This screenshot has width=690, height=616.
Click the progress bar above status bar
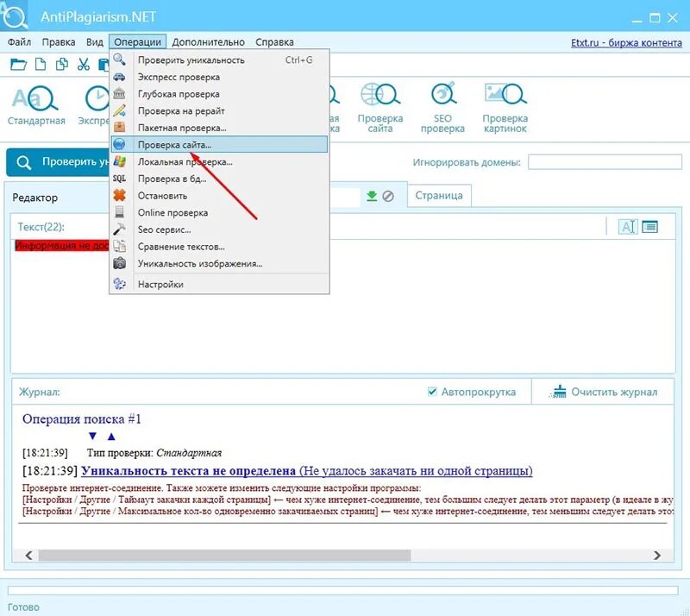click(342, 590)
